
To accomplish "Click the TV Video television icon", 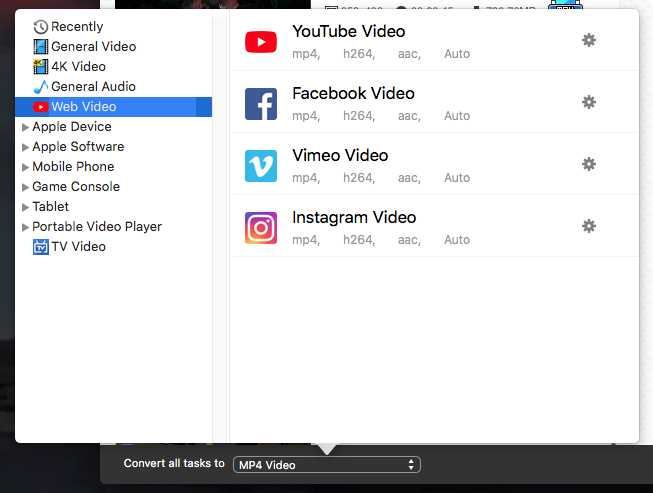I will tap(40, 247).
